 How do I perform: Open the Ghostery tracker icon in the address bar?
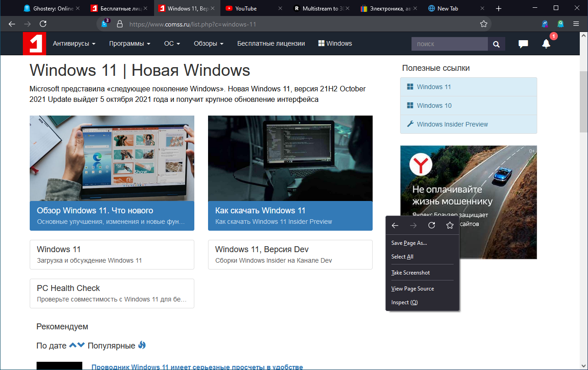coord(105,24)
